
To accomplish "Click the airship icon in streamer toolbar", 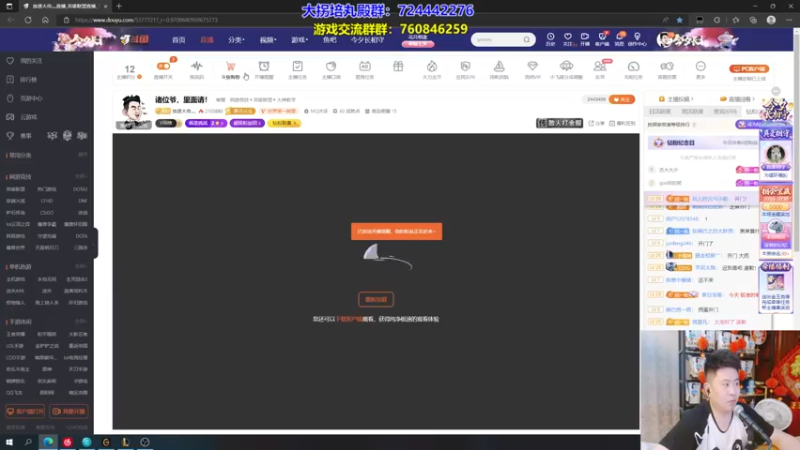I will 566,66.
